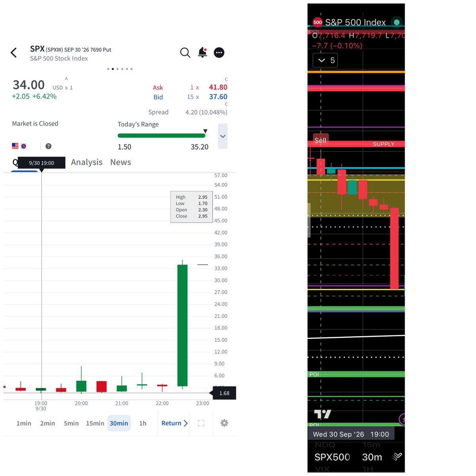Switch to the News tab

121,162
